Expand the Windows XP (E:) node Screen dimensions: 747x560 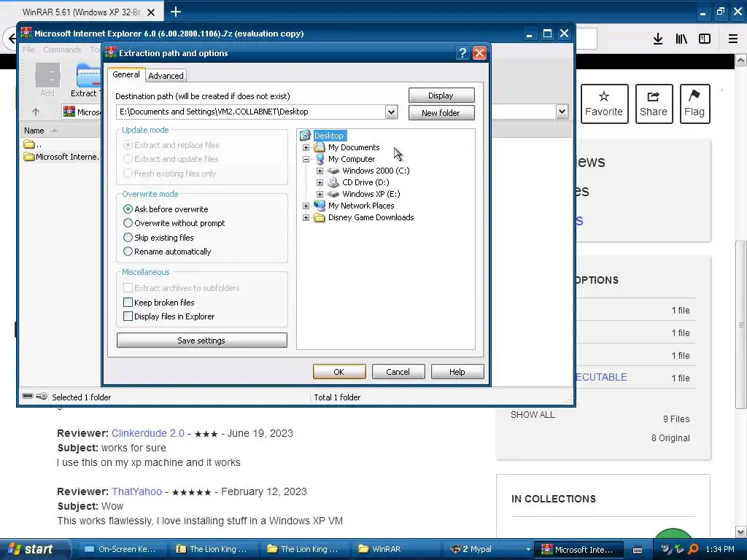pos(320,194)
